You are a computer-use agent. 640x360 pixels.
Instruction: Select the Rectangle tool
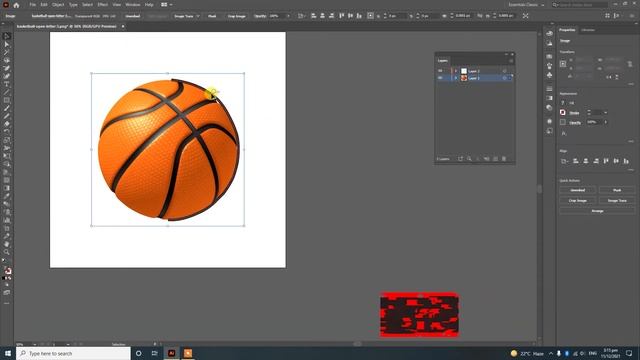tap(7, 100)
